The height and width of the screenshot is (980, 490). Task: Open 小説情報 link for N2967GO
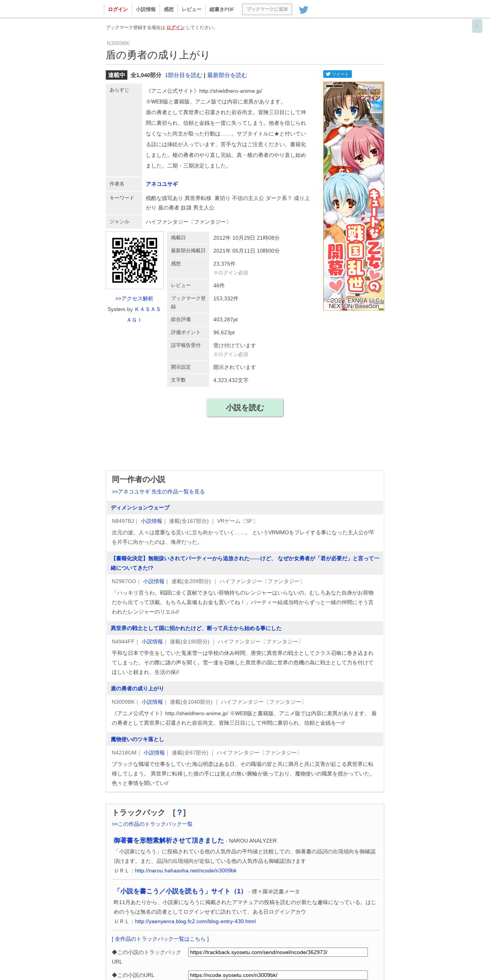153,581
